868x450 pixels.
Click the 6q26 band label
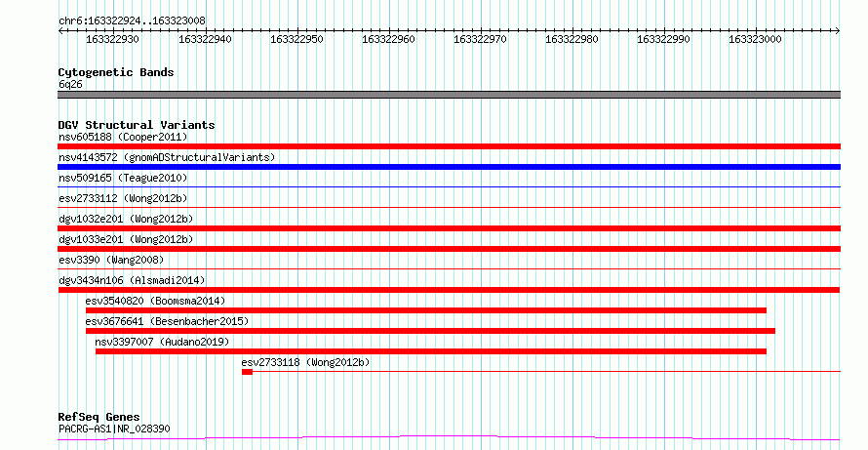(x=70, y=84)
